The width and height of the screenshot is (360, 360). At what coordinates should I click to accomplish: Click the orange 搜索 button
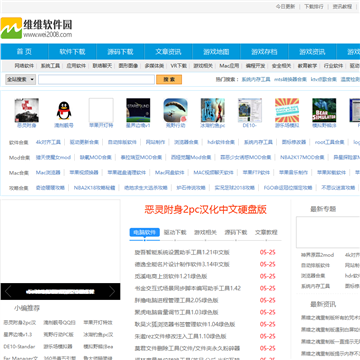click(169, 79)
